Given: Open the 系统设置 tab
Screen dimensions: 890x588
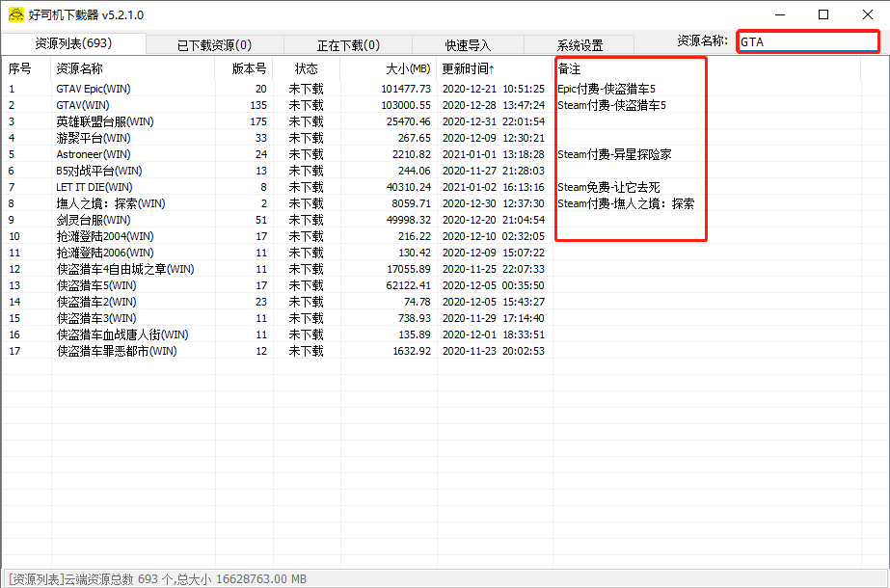Looking at the screenshot, I should 579,45.
